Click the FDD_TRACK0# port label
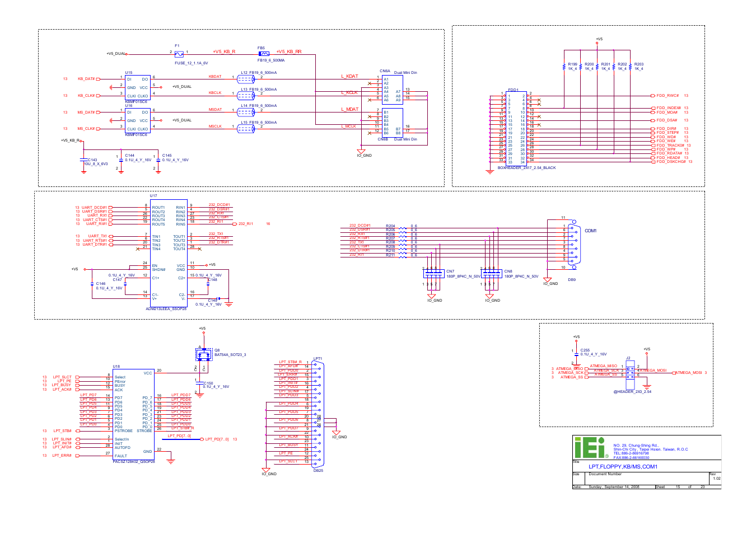Image resolution: width=756 pixels, height=534 pixels. [x=670, y=146]
